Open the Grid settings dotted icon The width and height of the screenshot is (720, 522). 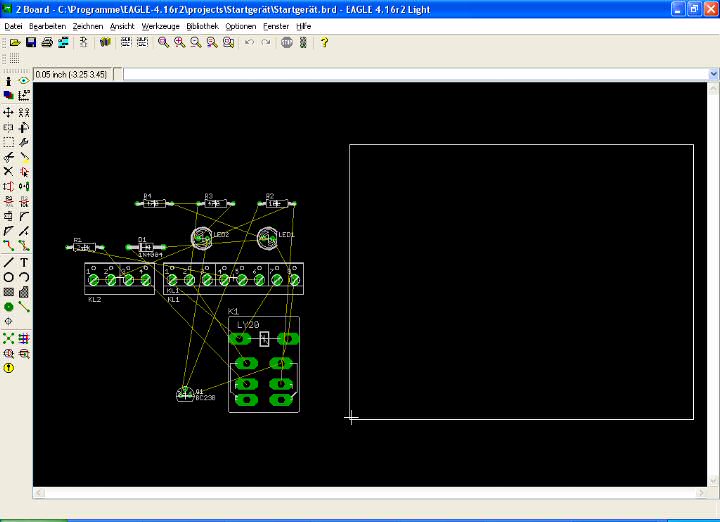click(14, 58)
